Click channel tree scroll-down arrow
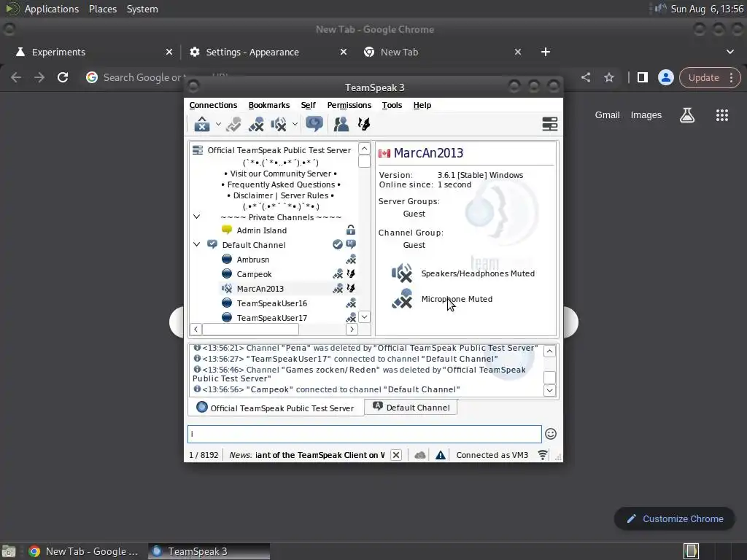The width and height of the screenshot is (747, 560). tap(365, 316)
